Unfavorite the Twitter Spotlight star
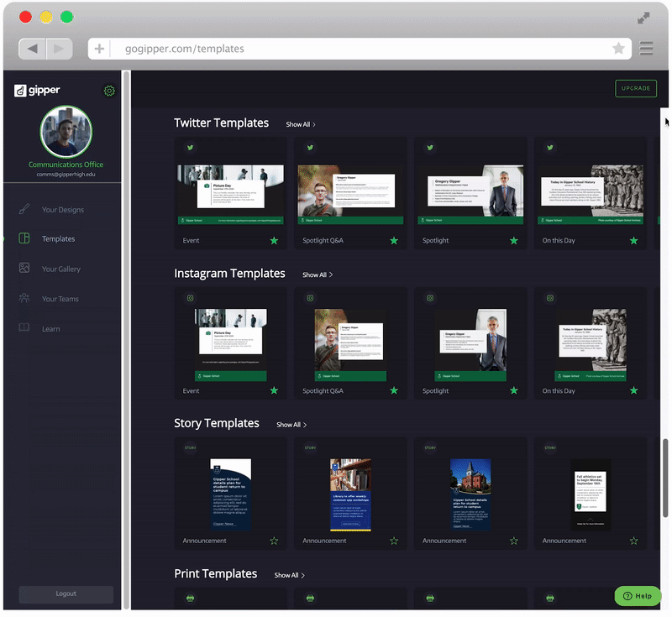 pyautogui.click(x=514, y=241)
